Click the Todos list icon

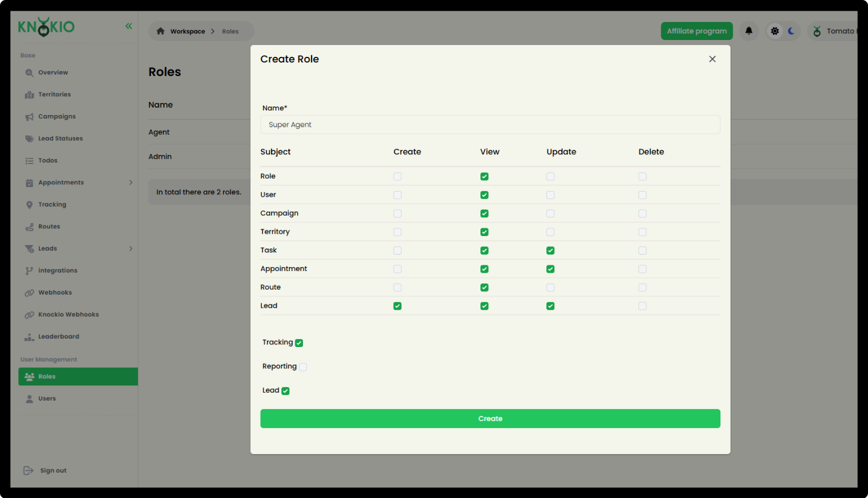coord(29,161)
